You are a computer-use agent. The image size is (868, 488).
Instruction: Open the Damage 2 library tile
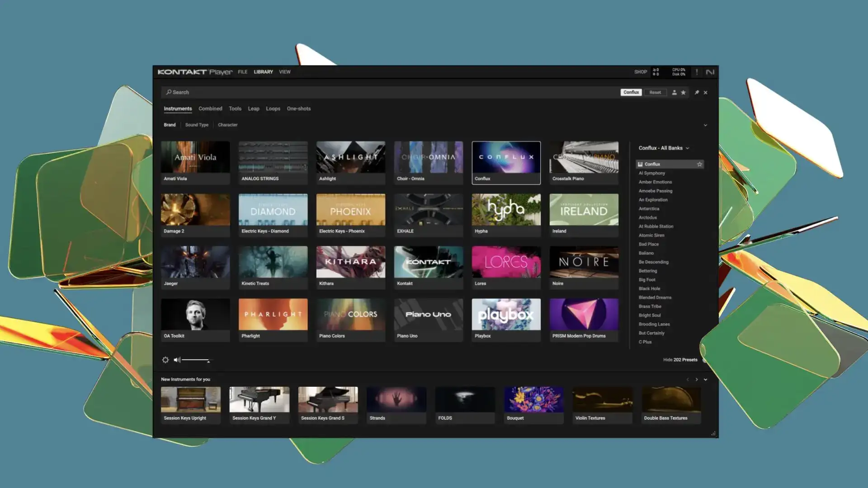(x=195, y=215)
